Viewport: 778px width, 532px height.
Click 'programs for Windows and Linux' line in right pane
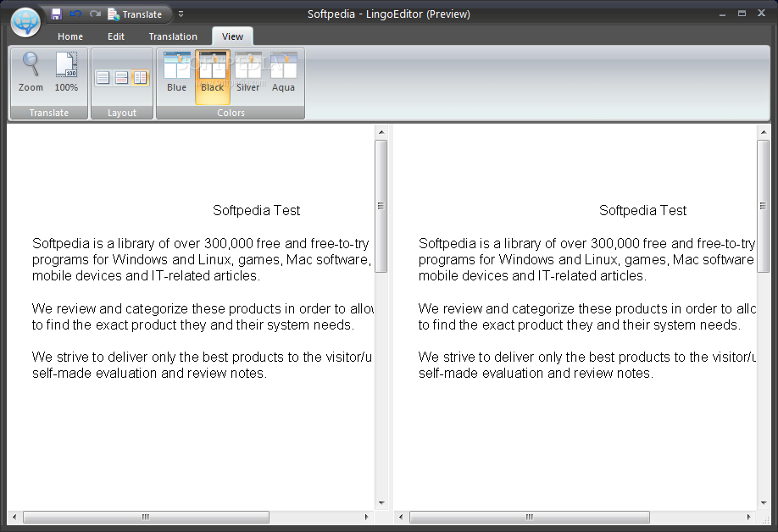[x=586, y=260]
